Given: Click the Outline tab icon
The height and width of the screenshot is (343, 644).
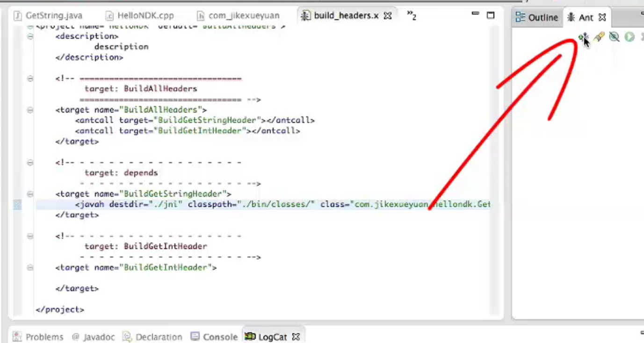Looking at the screenshot, I should point(520,17).
